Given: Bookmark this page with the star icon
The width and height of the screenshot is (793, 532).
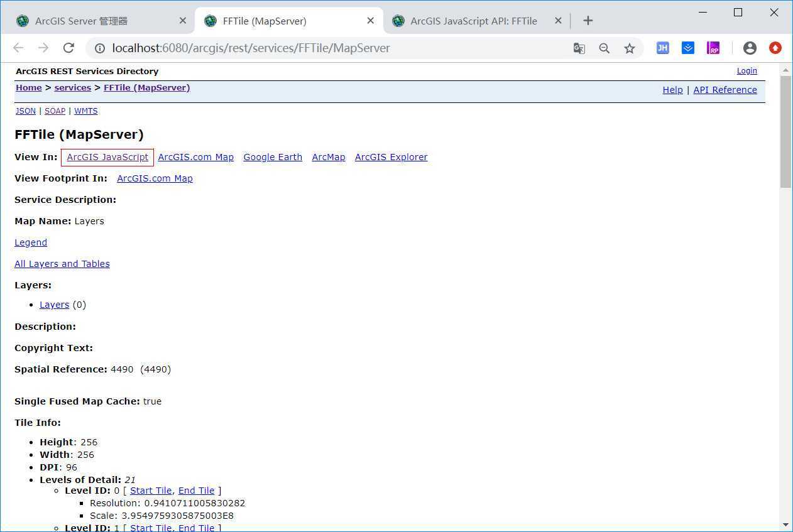Looking at the screenshot, I should 630,48.
